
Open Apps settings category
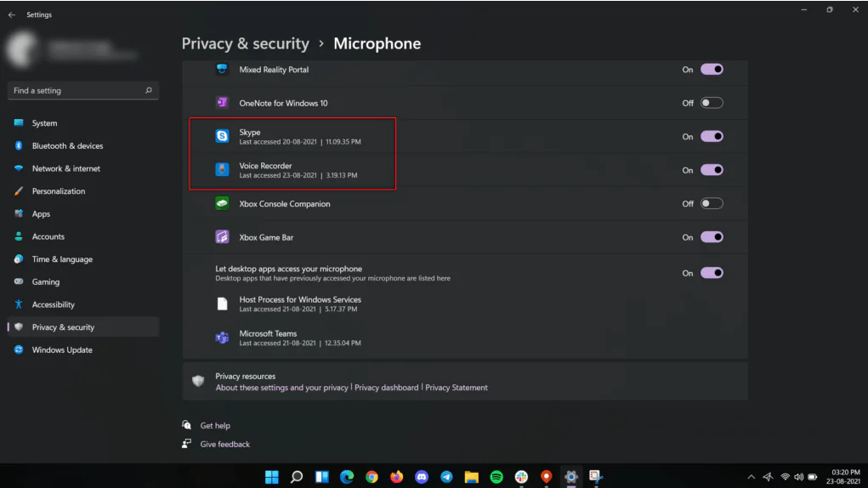(x=83, y=213)
